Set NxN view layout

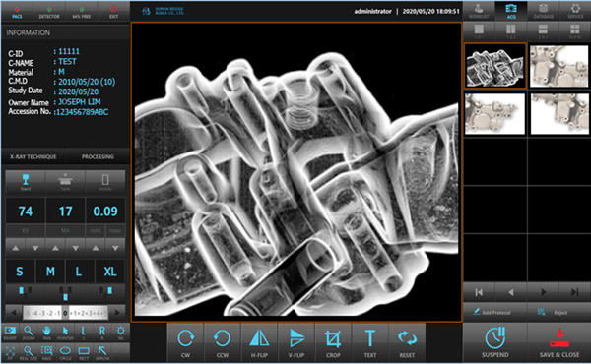[575, 31]
